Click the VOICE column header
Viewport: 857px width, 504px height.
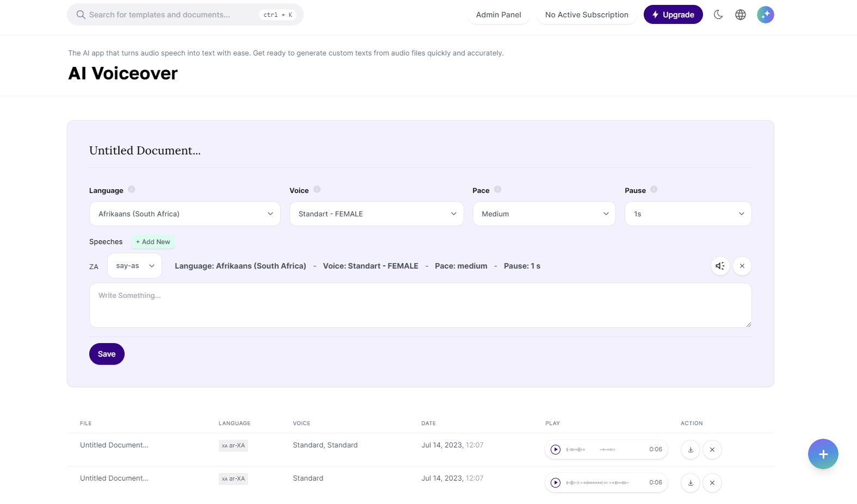click(301, 423)
